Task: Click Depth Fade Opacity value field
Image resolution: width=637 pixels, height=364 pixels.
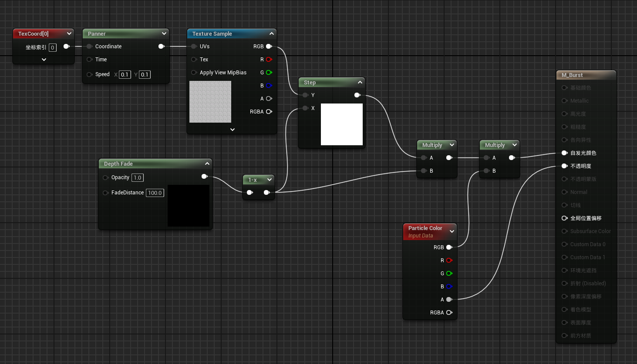Action: click(138, 177)
